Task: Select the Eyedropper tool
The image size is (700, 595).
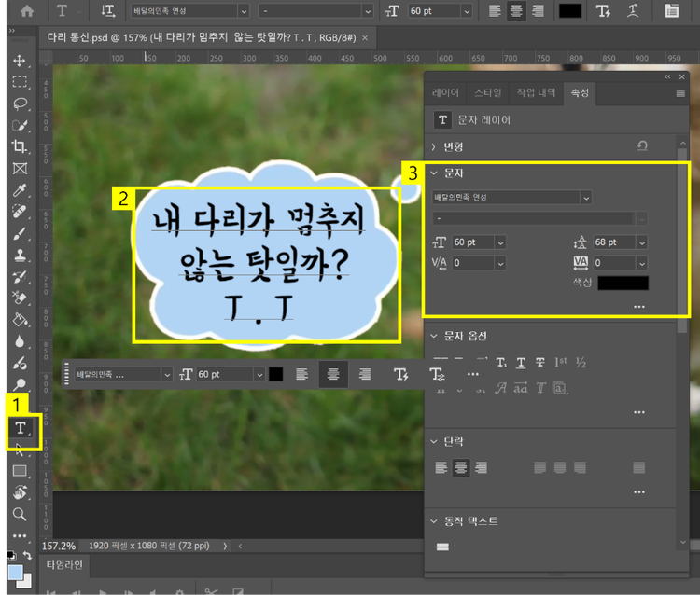Action: 20,190
